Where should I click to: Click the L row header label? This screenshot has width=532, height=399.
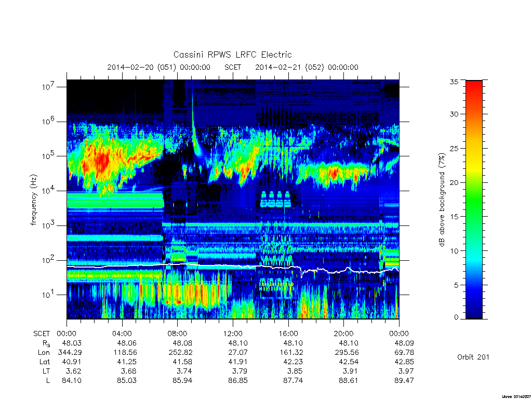pyautogui.click(x=48, y=380)
